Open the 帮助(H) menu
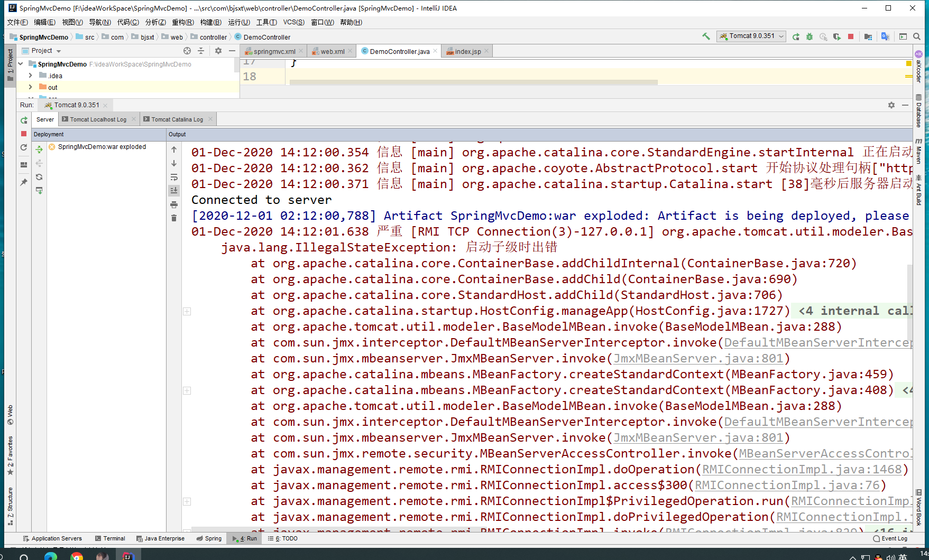 coord(351,22)
